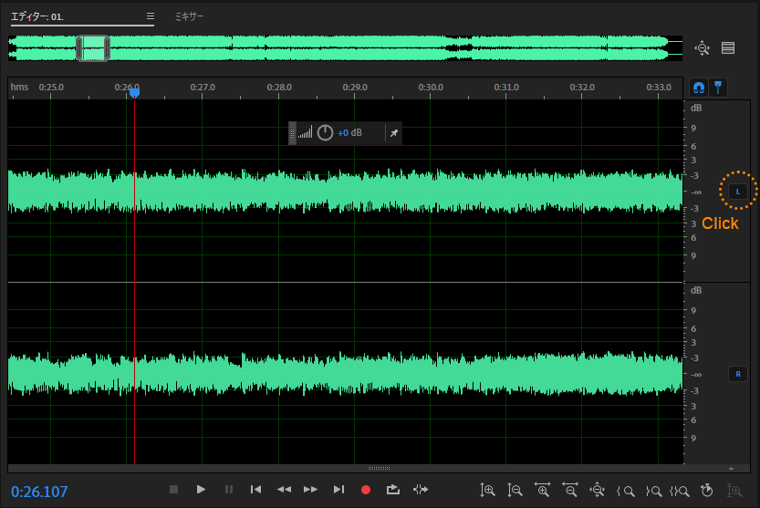The height and width of the screenshot is (508, 760).
Task: Click the stopwatch zoom icon
Action: pos(707,490)
